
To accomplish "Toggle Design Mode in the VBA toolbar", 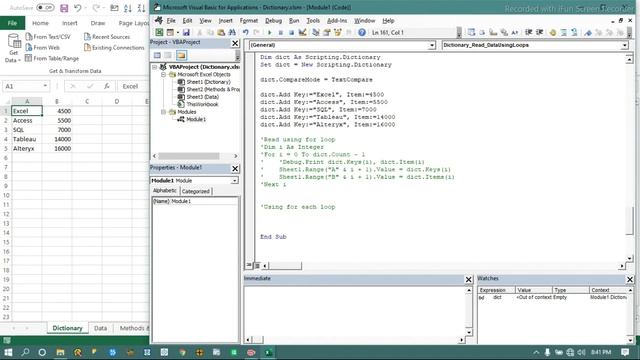I will click(302, 33).
